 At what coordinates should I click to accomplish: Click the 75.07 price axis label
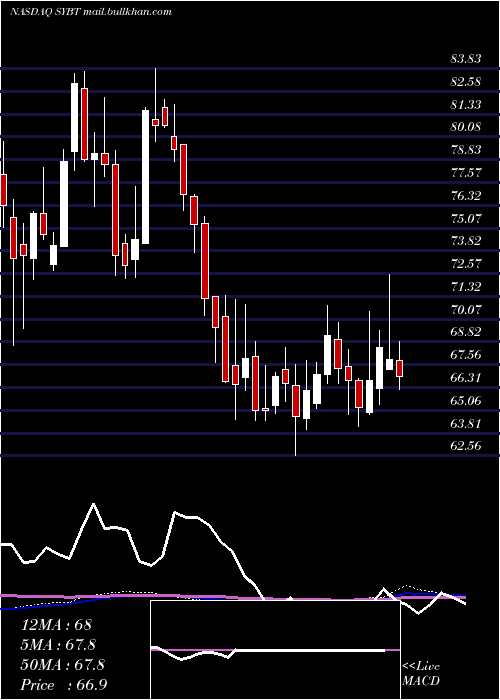click(466, 218)
